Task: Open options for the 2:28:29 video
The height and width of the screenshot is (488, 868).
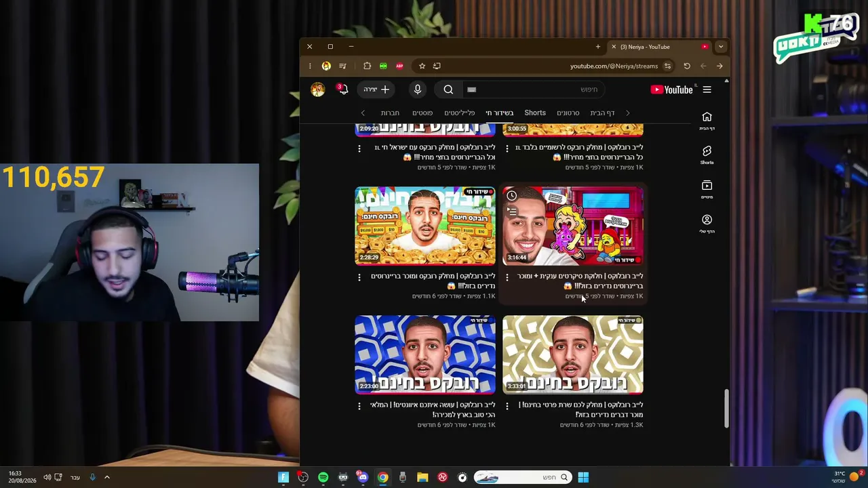Action: click(359, 277)
